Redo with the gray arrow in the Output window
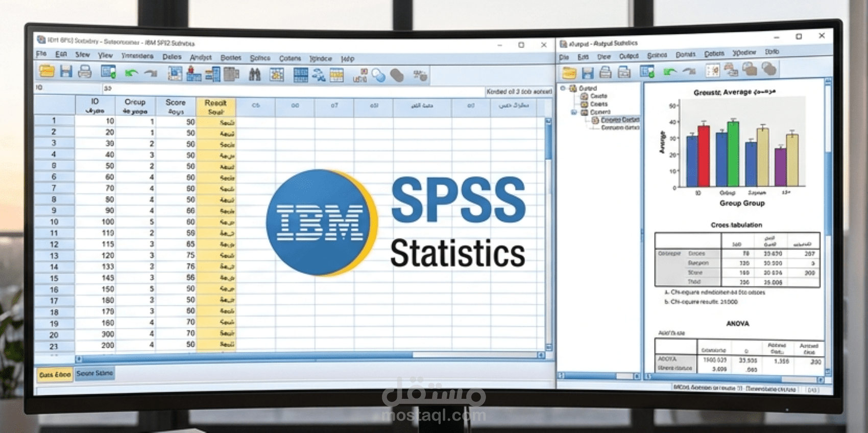This screenshot has height=433, width=868. [x=689, y=71]
